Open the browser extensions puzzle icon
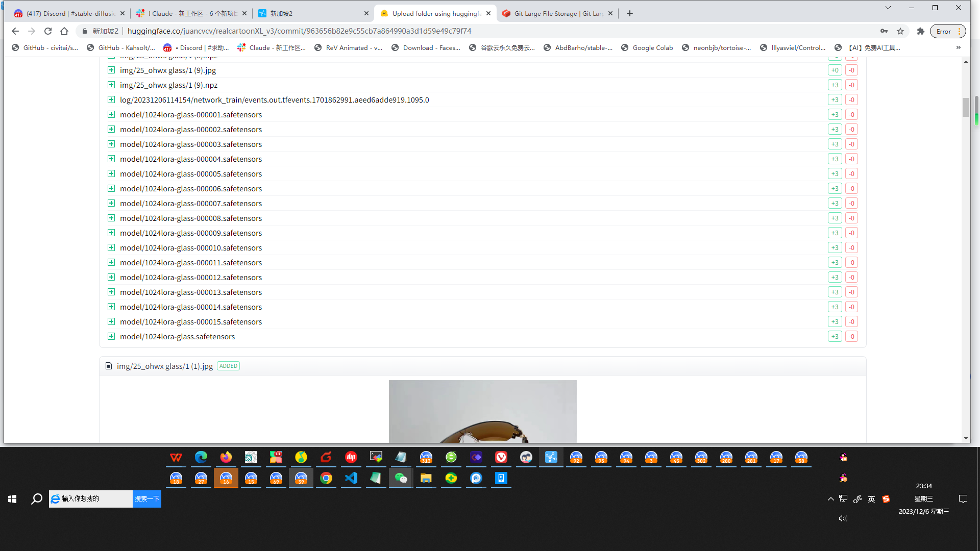The height and width of the screenshot is (551, 980). 921,31
